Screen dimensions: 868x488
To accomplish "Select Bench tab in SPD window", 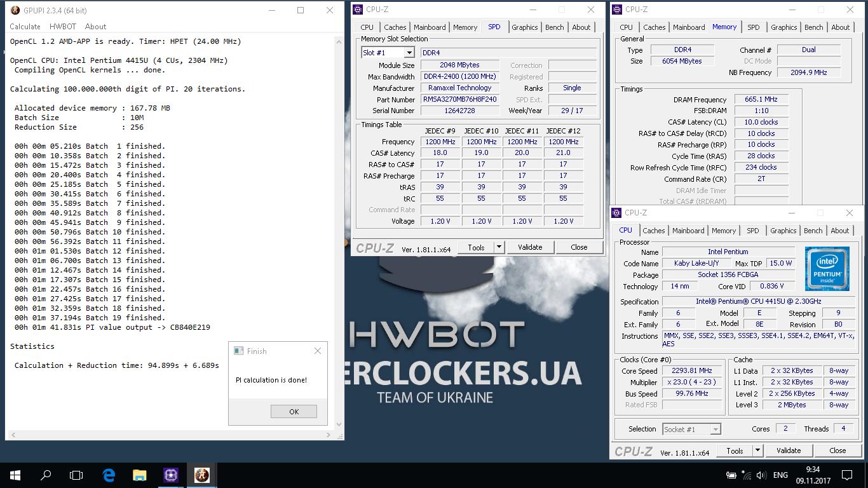I will 554,27.
